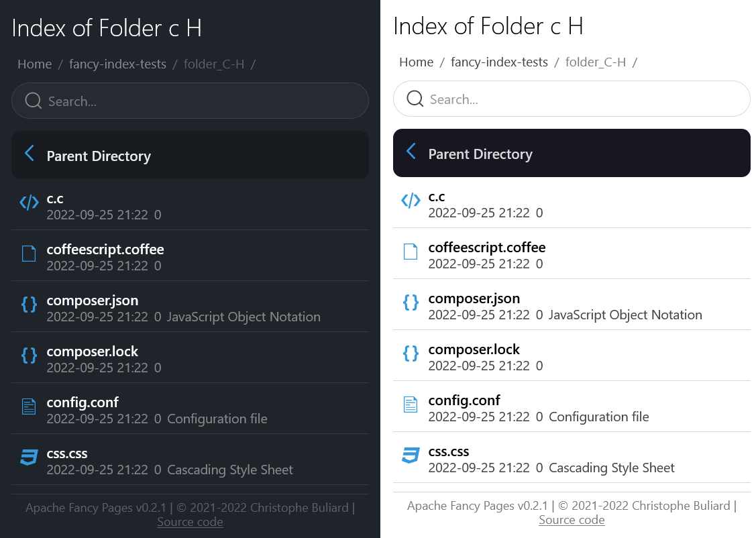This screenshot has height=538, width=756.
Task: Click the document icon for config.conf in dark panel
Action: pos(29,407)
